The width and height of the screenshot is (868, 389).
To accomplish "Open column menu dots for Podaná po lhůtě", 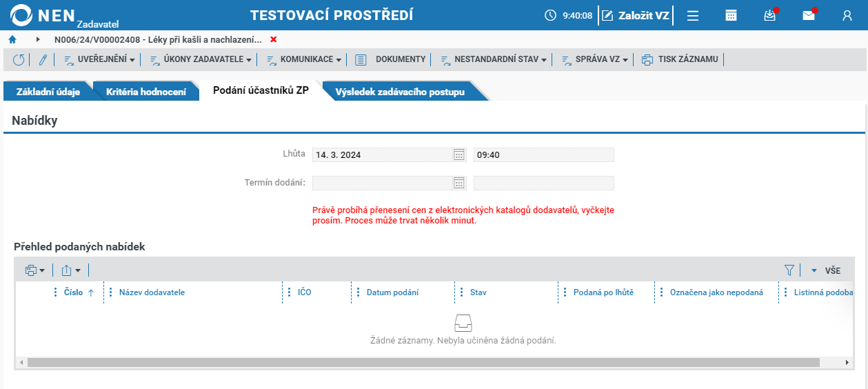I will click(x=565, y=292).
